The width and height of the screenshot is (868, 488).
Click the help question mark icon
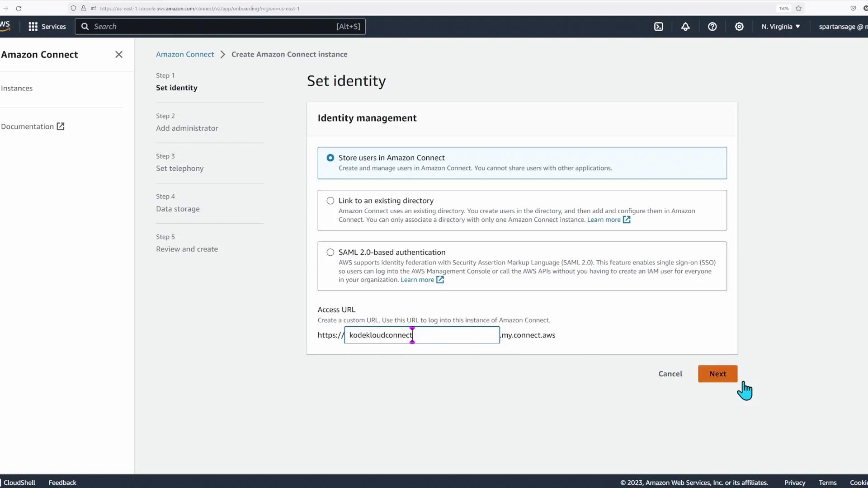click(x=712, y=27)
